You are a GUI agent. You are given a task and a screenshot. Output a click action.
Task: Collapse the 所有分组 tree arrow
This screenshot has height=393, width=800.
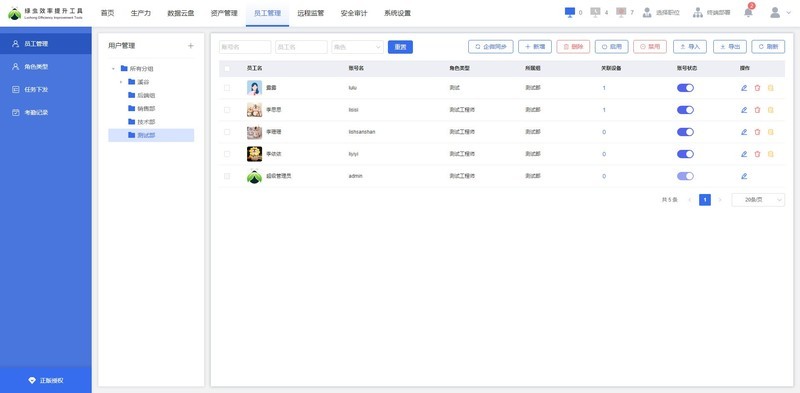pyautogui.click(x=113, y=68)
